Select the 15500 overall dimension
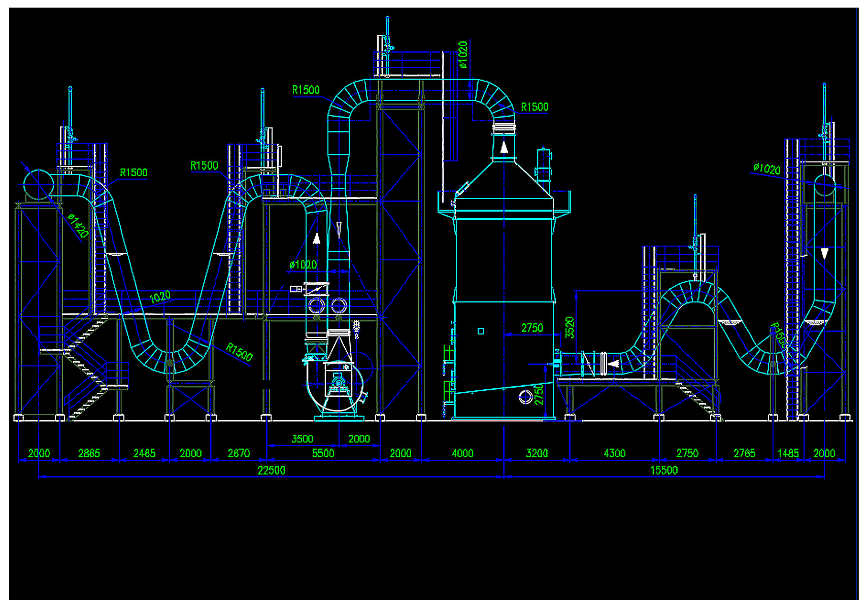This screenshot has width=868, height=609. coord(664,470)
